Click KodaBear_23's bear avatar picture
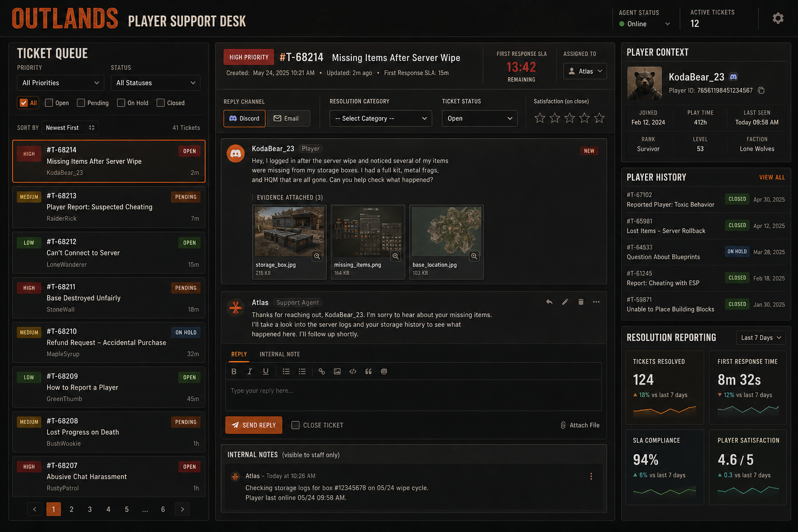The width and height of the screenshot is (798, 532). 644,83
